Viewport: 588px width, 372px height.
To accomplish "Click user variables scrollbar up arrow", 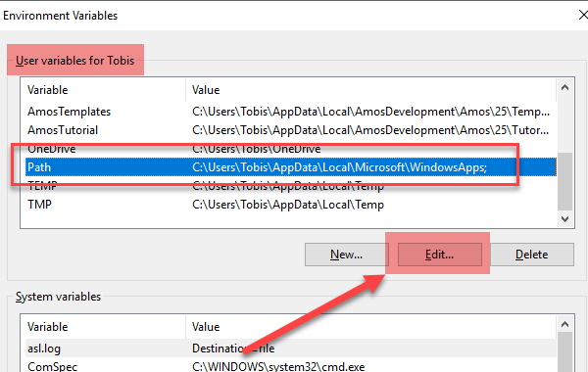I will 565,88.
